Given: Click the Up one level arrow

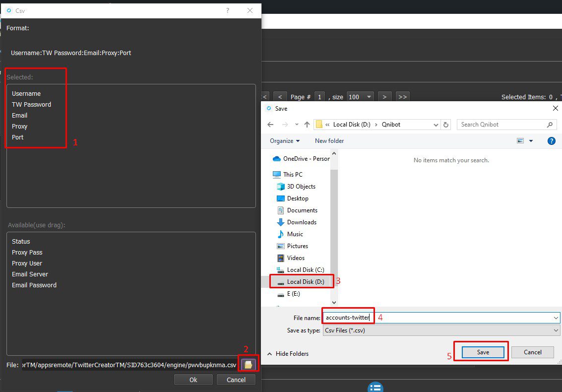Looking at the screenshot, I should coord(307,125).
